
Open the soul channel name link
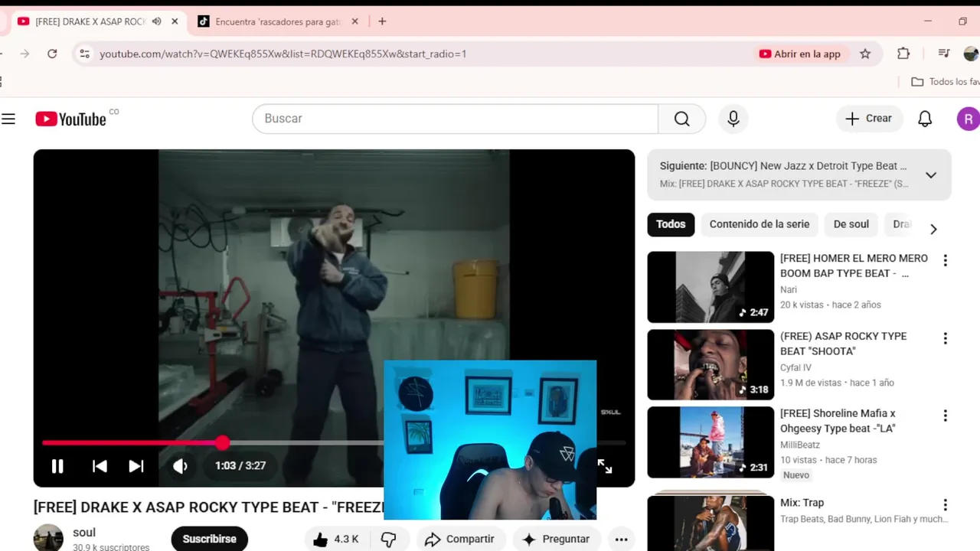click(84, 533)
